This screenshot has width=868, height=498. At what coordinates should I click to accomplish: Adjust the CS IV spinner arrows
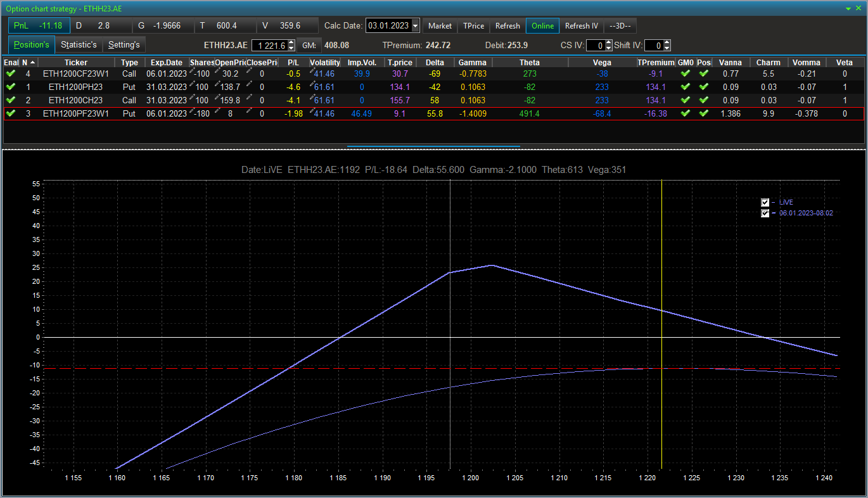click(x=609, y=46)
